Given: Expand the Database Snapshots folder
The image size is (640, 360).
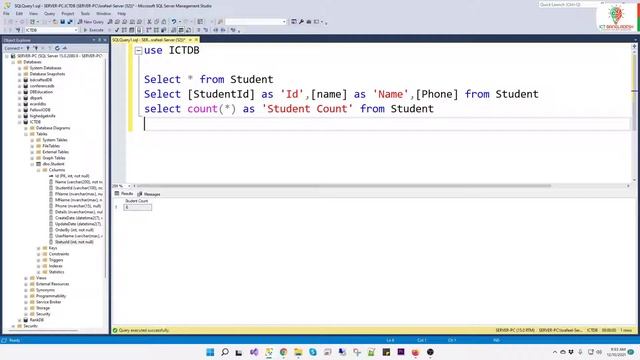Looking at the screenshot, I should (20, 74).
